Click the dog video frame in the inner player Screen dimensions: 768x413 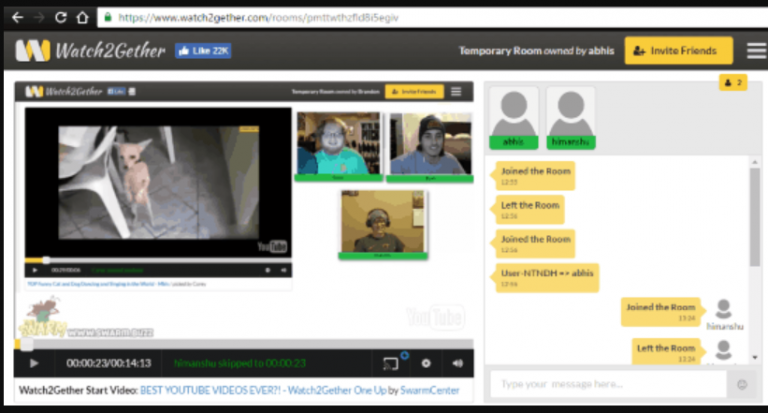(158, 182)
